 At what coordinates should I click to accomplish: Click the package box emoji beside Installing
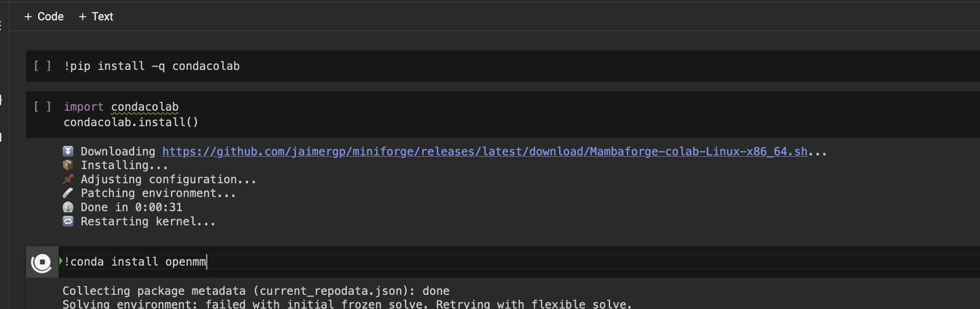68,165
